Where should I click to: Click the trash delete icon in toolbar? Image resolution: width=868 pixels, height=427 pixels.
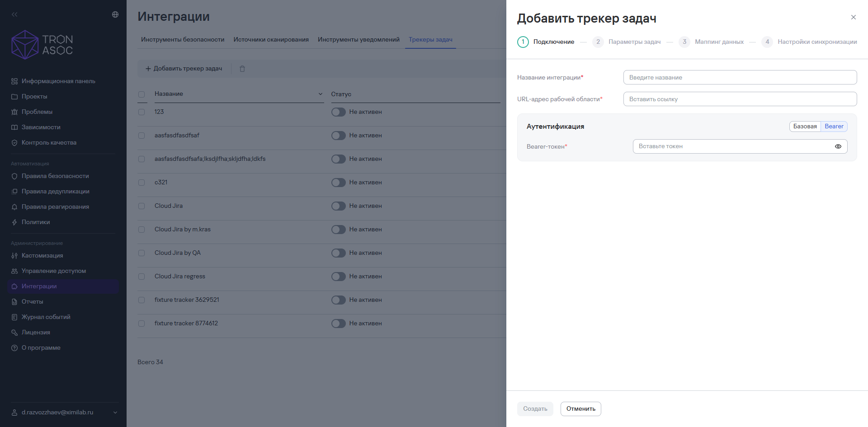pyautogui.click(x=242, y=69)
